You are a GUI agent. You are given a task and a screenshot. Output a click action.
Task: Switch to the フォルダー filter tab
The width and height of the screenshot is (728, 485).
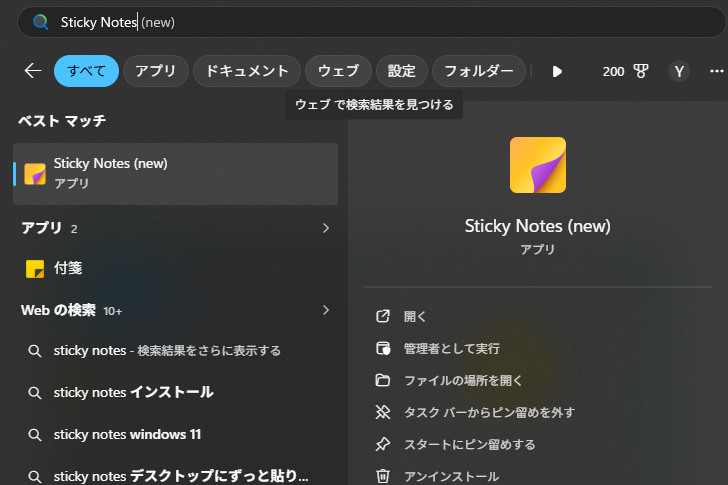(479, 71)
